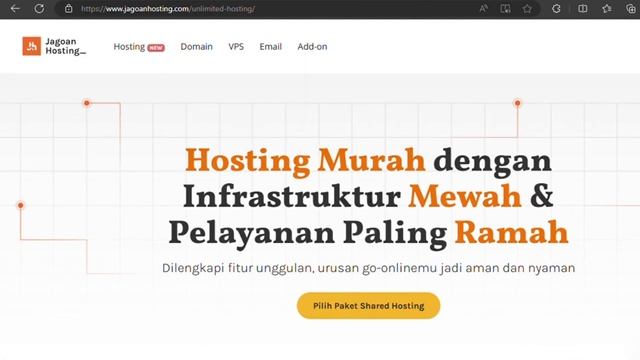Click the "Ramah" orange word in headline
The image size is (640, 360).
click(x=511, y=232)
